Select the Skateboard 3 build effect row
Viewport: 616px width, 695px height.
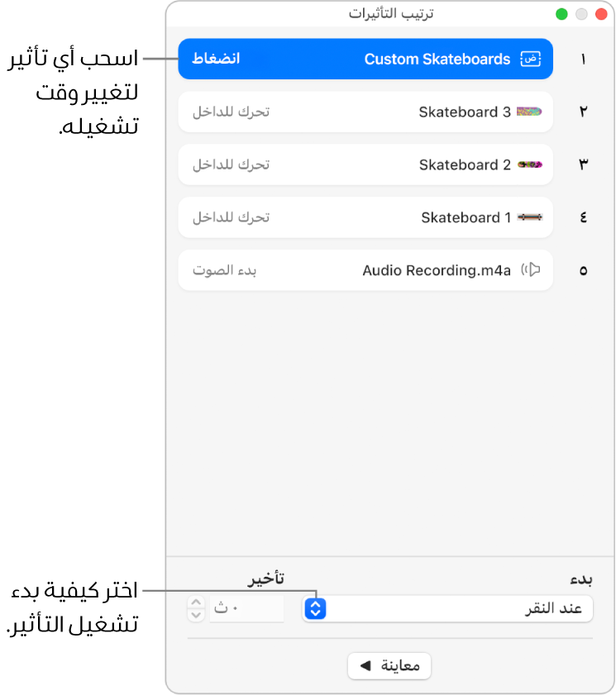click(x=365, y=112)
